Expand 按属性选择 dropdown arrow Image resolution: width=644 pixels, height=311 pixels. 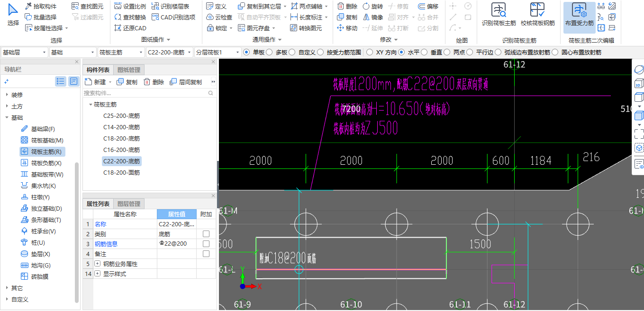click(x=67, y=28)
